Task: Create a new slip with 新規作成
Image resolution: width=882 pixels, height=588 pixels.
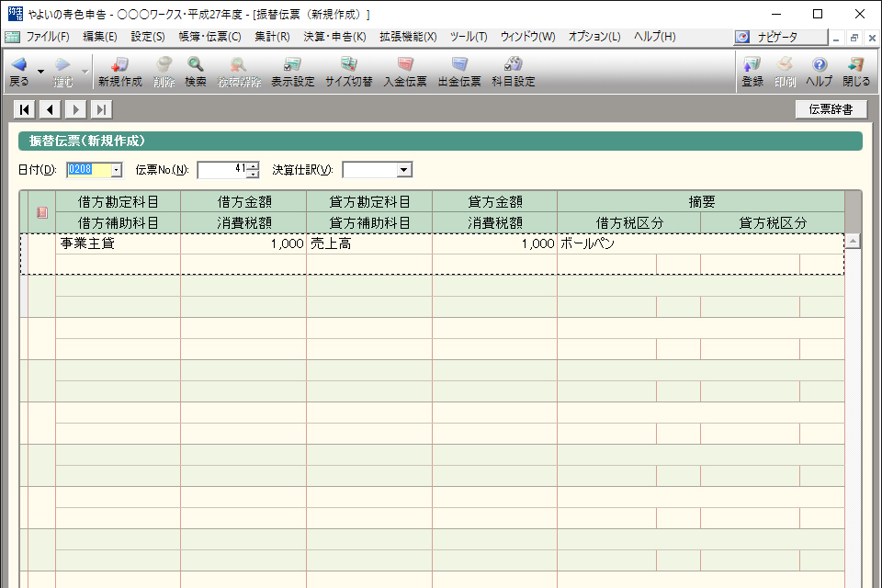Action: click(x=119, y=72)
